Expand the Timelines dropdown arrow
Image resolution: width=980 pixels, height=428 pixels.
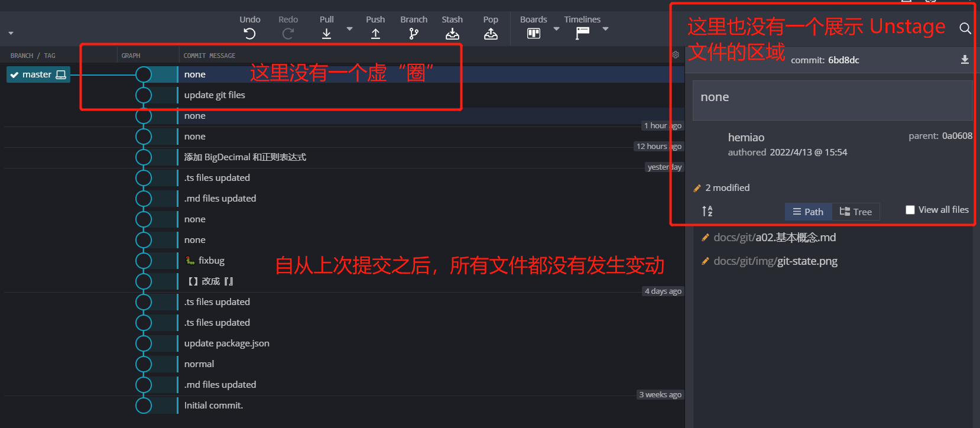coord(605,29)
